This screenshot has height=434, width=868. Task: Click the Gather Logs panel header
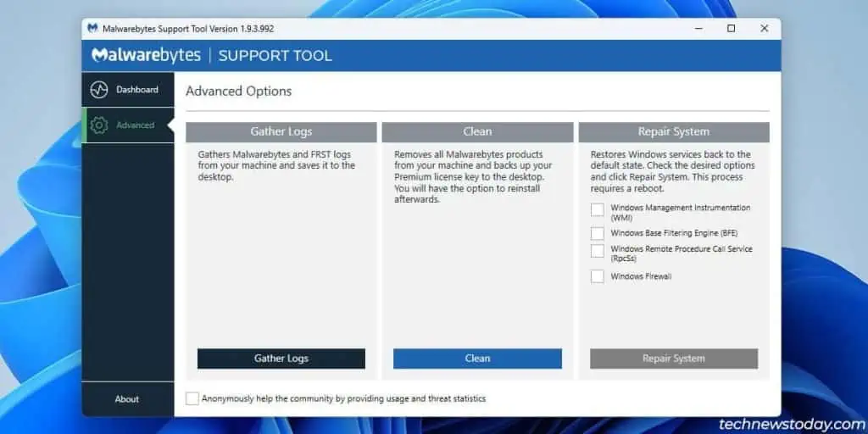coord(281,131)
